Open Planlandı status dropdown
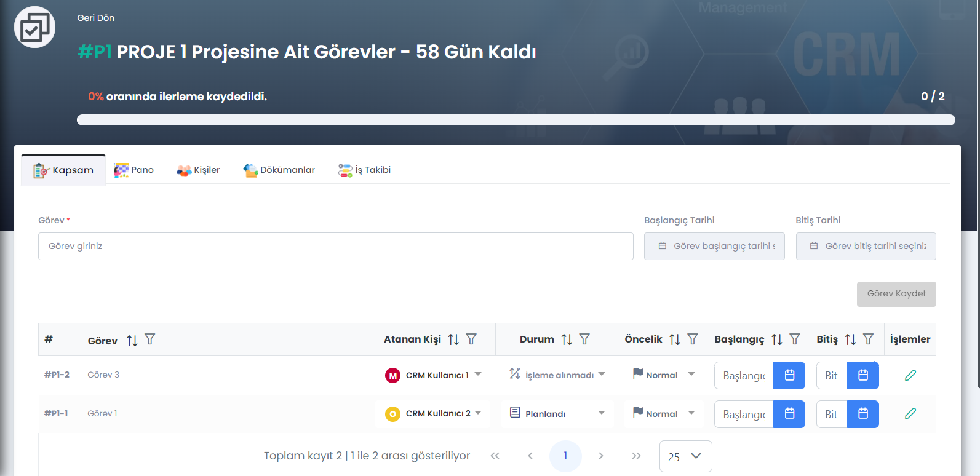This screenshot has height=476, width=980. coord(602,413)
